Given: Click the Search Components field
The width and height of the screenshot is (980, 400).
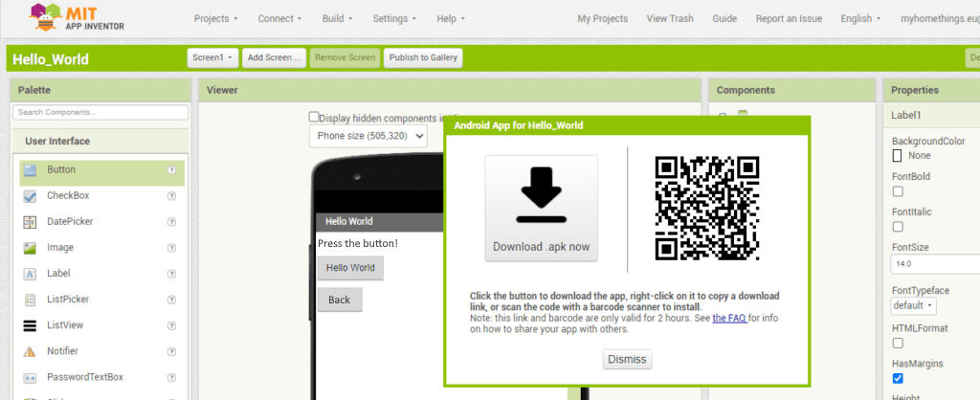Looking at the screenshot, I should coord(100,113).
